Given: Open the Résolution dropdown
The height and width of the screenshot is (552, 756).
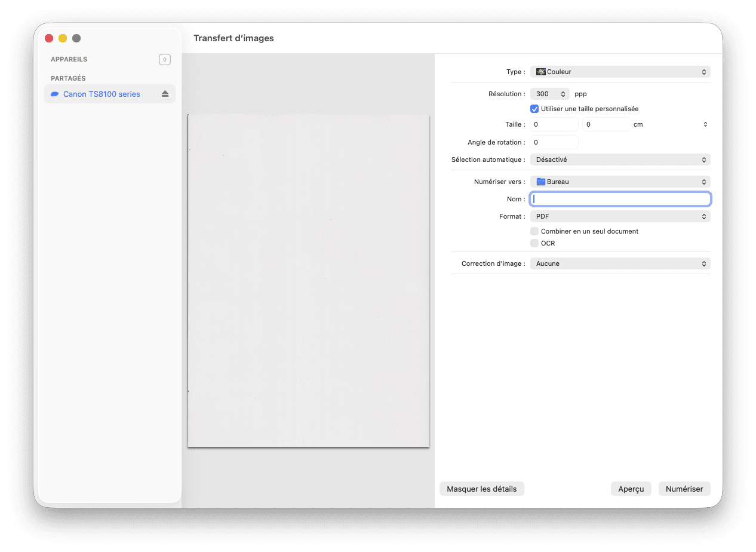Looking at the screenshot, I should (x=549, y=94).
